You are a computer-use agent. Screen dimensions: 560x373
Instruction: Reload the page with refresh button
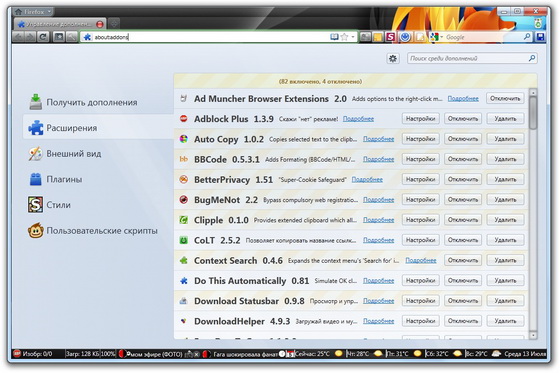[43, 37]
